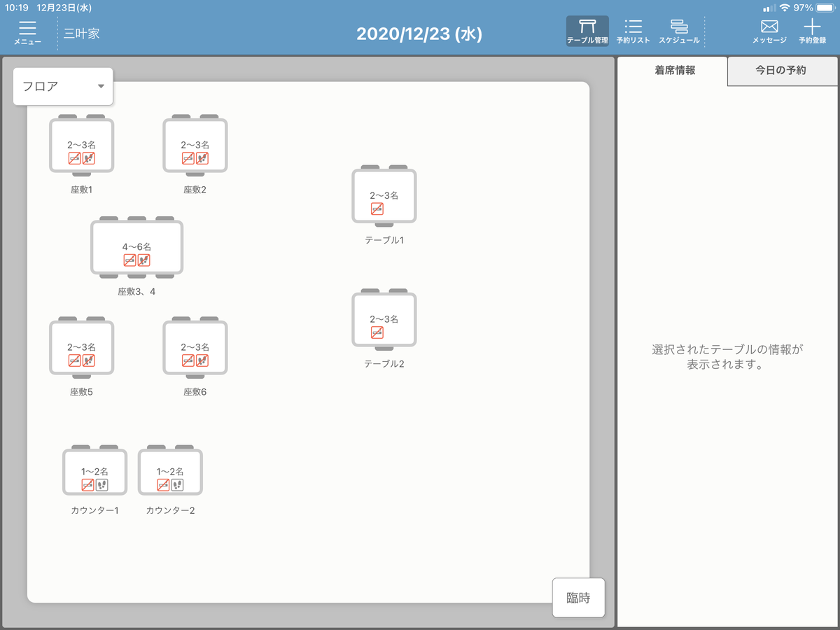The width and height of the screenshot is (840, 630).
Task: Click the shoes-off icon on 座敷1
Action: pos(88,158)
